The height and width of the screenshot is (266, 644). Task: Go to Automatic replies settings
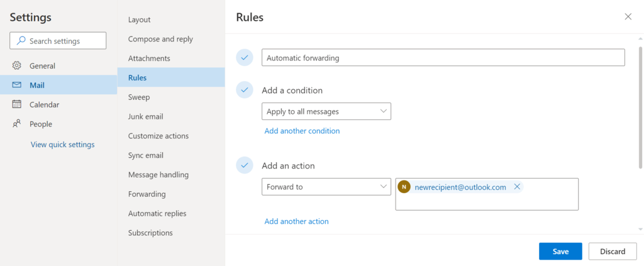tap(157, 213)
